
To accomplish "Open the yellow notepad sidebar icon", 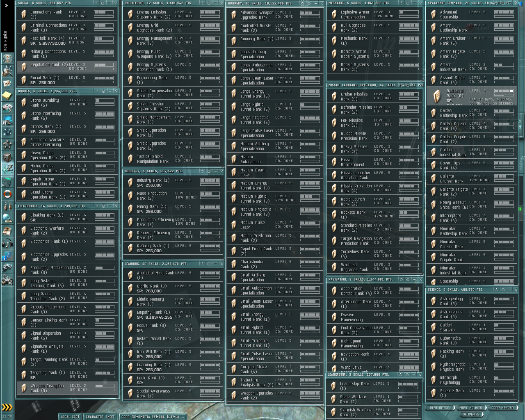I will point(7,96).
